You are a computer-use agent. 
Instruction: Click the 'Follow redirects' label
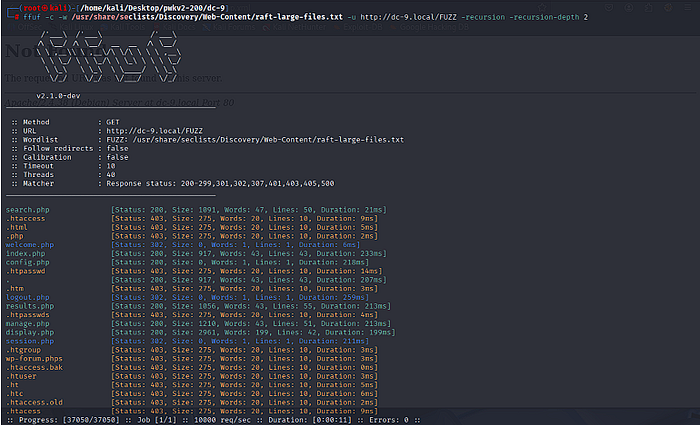click(58, 148)
